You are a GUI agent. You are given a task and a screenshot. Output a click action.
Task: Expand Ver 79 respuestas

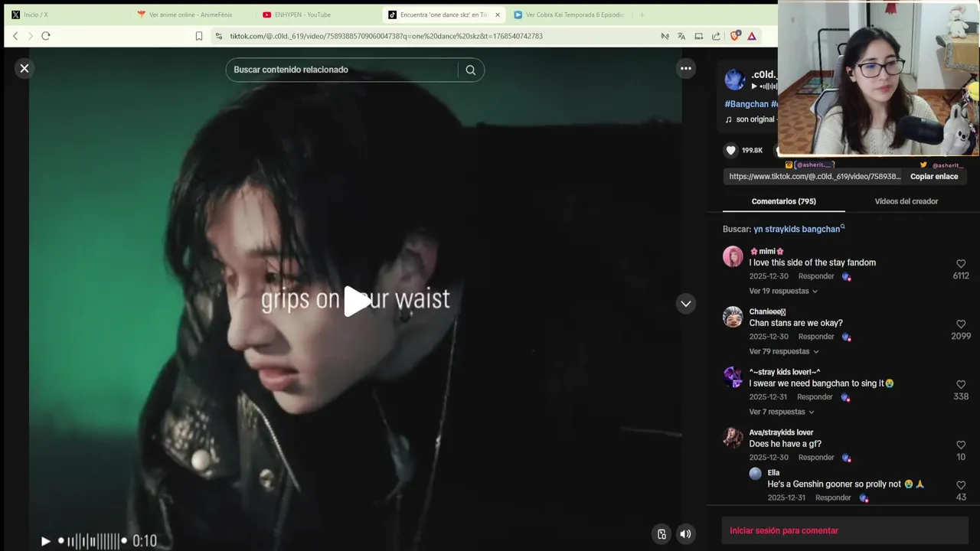tap(784, 351)
